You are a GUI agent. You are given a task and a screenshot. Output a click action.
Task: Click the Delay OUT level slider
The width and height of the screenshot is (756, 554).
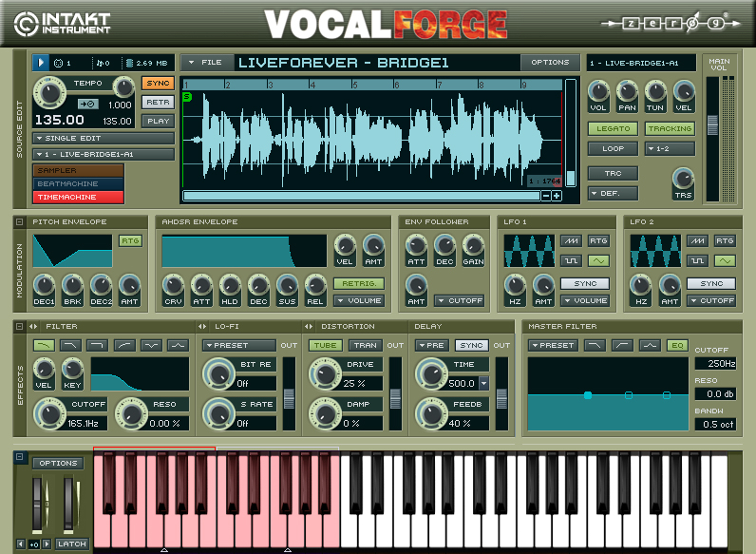point(501,398)
